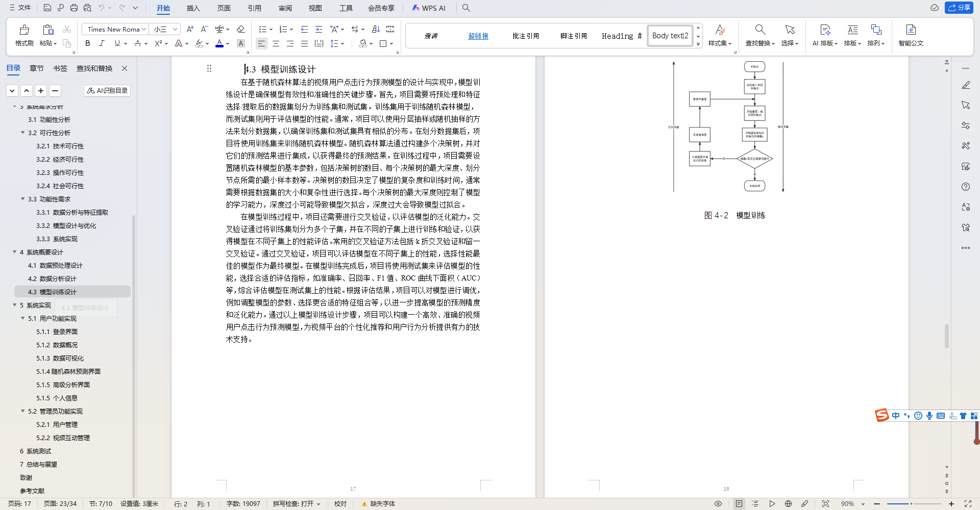The image size is (980, 510).
Task: Click the more options dots in right sidebar
Action: (966, 248)
